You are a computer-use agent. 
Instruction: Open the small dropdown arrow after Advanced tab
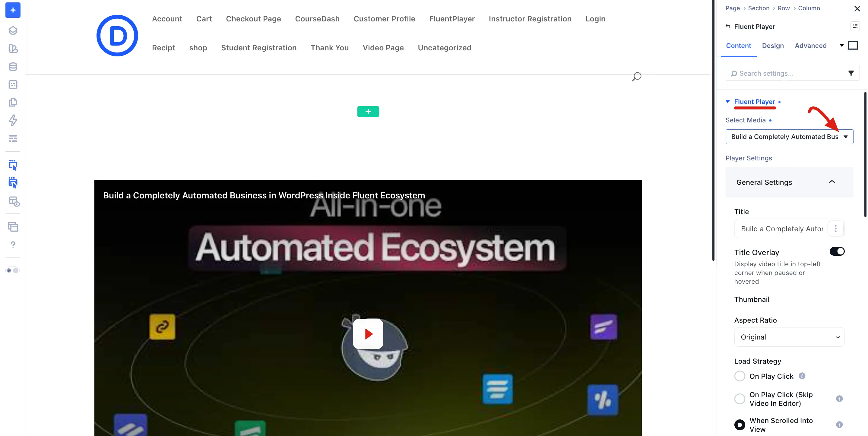point(842,46)
